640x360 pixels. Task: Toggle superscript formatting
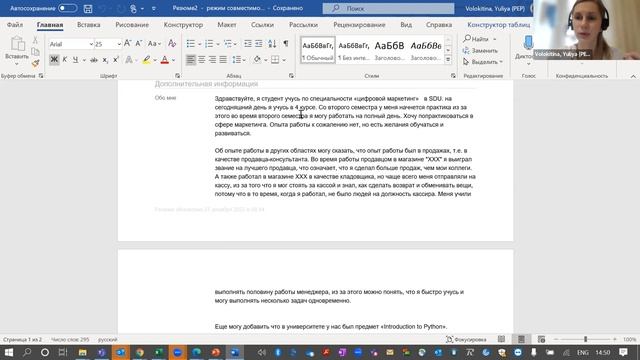click(116, 60)
